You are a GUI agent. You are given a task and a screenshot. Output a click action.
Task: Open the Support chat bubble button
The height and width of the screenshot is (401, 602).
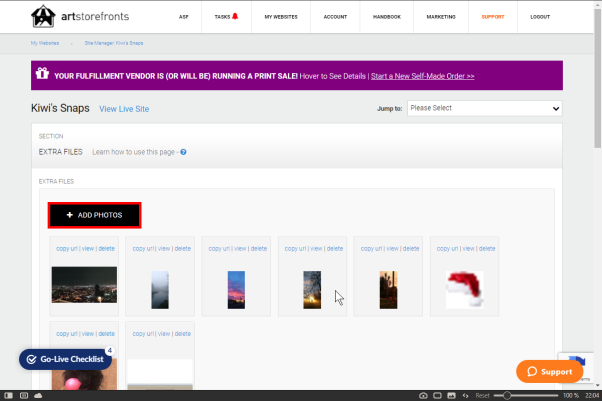(549, 371)
